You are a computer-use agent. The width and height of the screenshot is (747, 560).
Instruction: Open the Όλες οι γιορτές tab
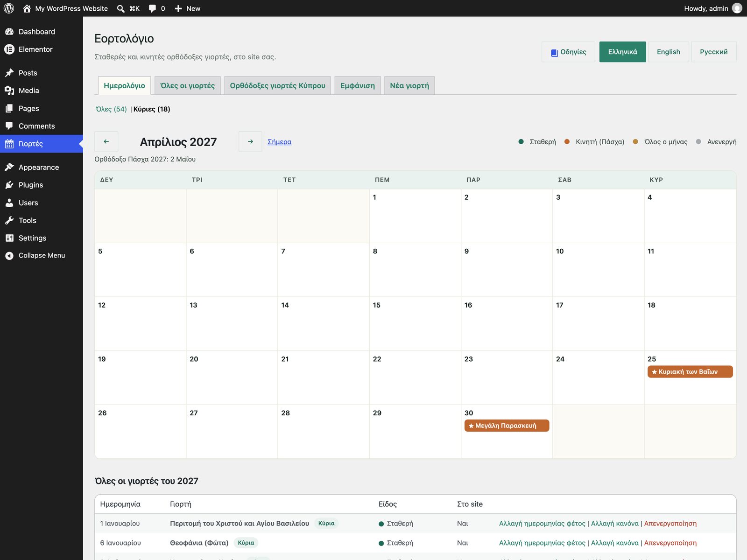click(187, 85)
